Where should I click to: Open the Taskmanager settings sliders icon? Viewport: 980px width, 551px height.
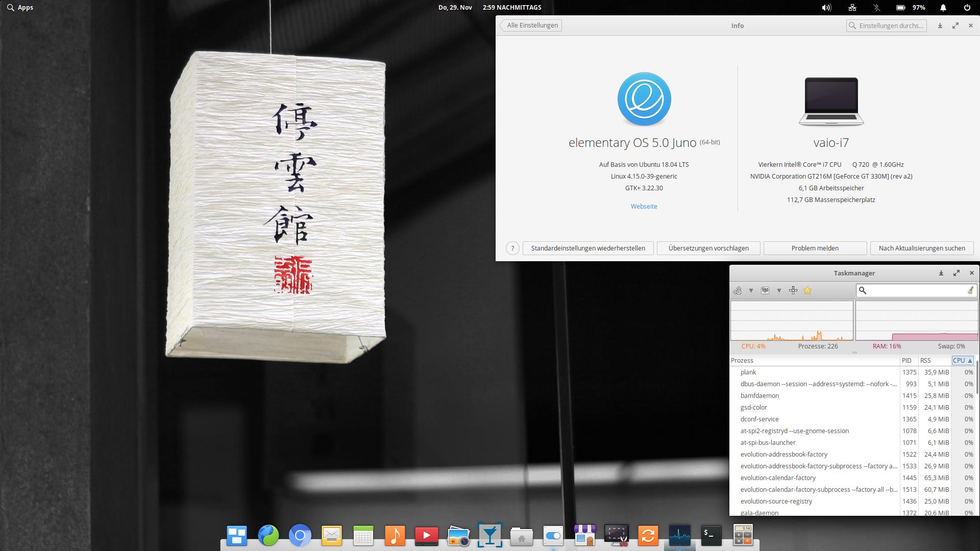point(765,290)
